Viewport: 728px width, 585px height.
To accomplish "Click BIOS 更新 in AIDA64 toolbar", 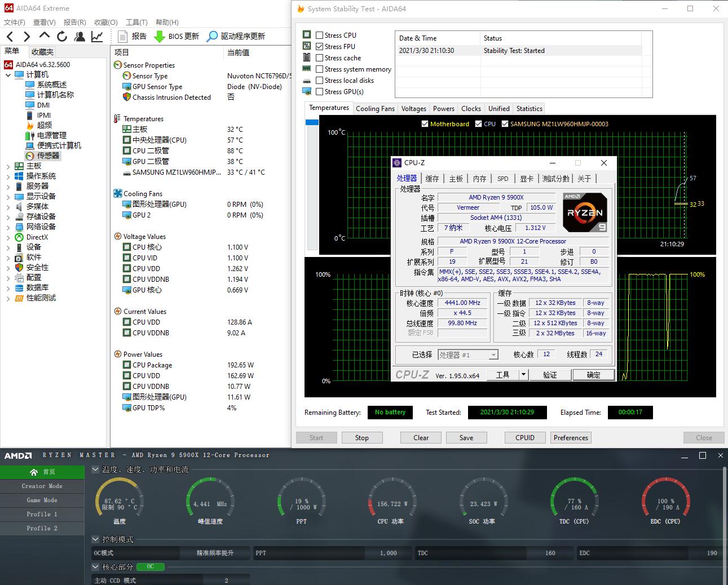I will 177,36.
